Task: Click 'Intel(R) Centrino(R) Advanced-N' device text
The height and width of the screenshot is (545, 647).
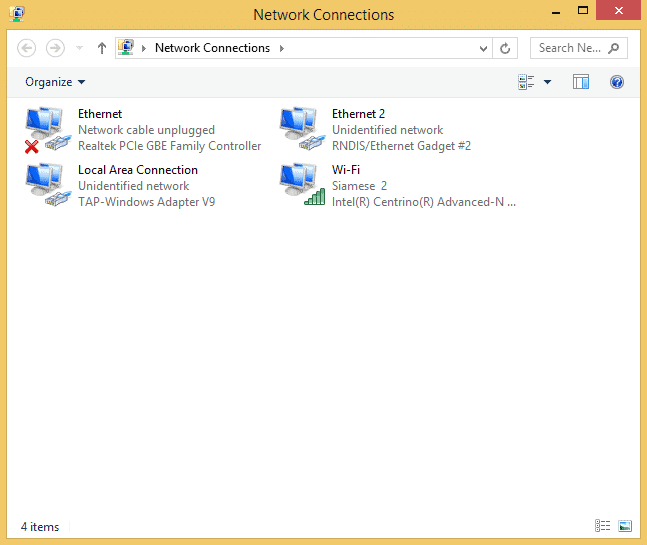Action: click(424, 202)
